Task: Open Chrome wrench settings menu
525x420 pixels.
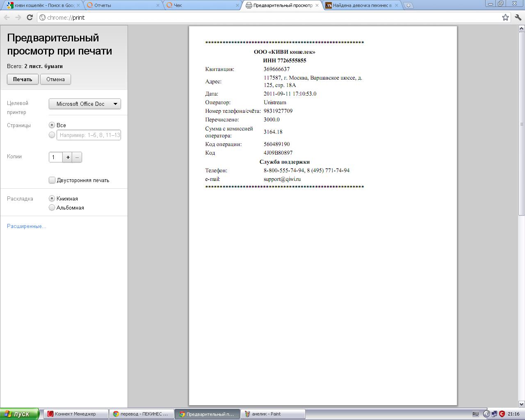Action: pyautogui.click(x=518, y=17)
